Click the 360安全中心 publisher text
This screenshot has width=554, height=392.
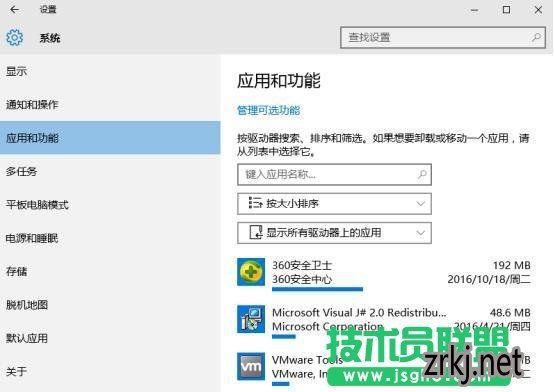[302, 279]
